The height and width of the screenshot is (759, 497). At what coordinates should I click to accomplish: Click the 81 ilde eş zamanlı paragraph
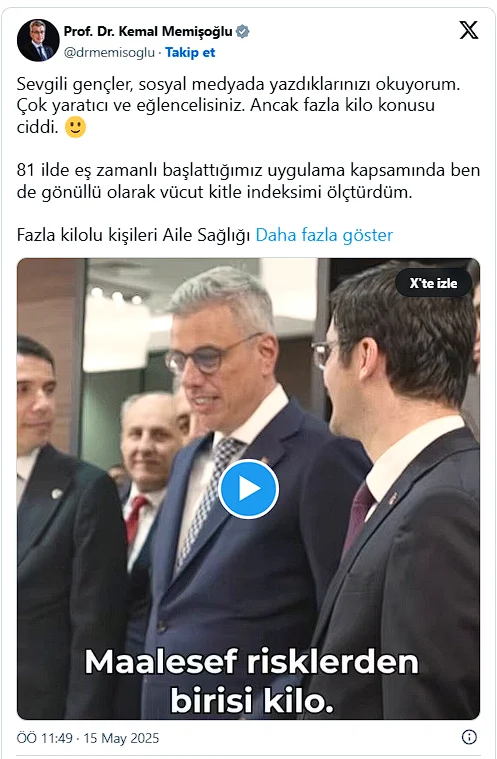(248, 181)
